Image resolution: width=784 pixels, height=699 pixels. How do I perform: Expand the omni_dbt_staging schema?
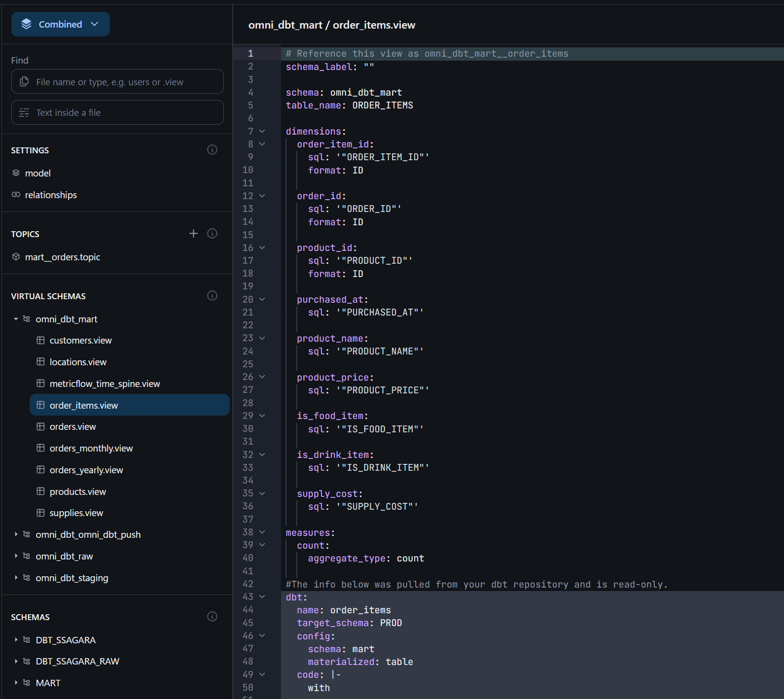click(x=16, y=578)
